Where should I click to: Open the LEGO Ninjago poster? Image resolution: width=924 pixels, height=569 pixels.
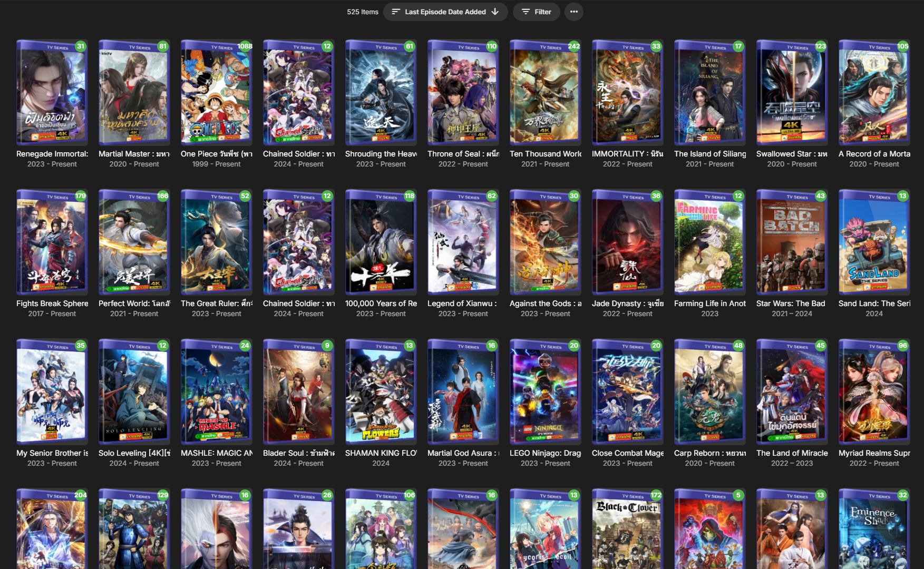pyautogui.click(x=545, y=392)
